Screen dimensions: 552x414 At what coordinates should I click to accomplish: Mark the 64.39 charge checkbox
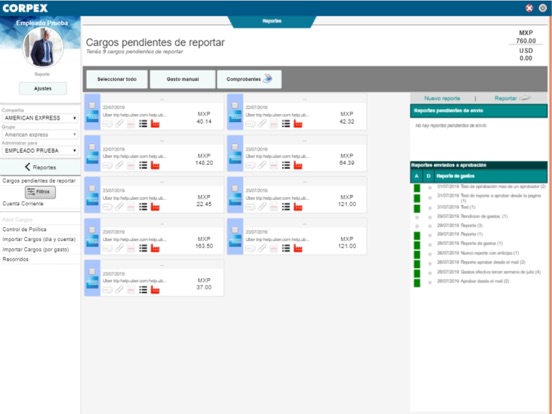[235, 147]
